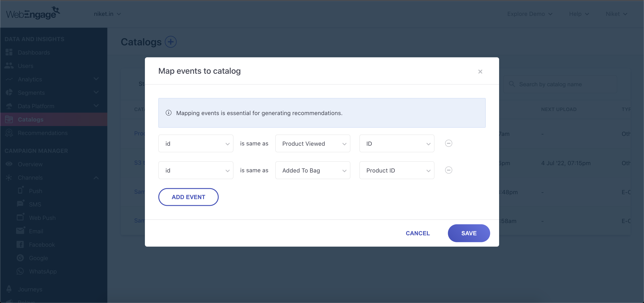Viewport: 644px width, 303px height.
Task: Click the Recommendations sidebar icon
Action: coord(9,133)
